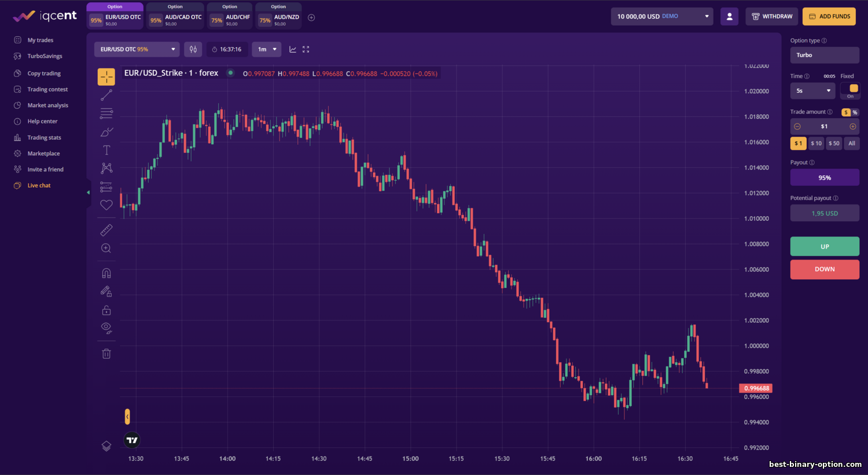Select the trend line drawing tool
Screen dimensions: 868x475
[106, 95]
